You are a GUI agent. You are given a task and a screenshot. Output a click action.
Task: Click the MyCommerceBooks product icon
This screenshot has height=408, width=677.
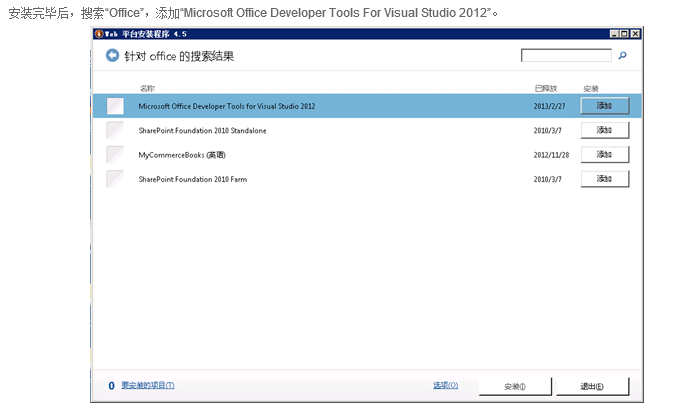[x=115, y=155]
